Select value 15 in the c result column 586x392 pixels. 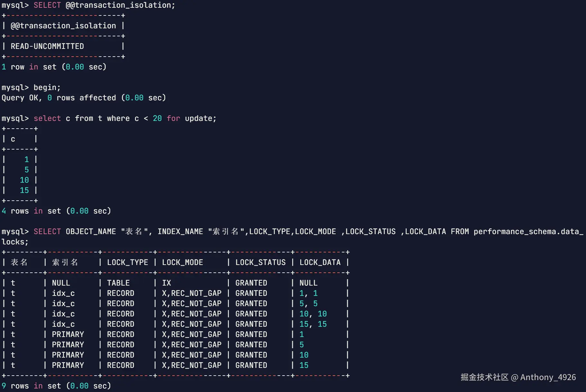[x=24, y=190]
